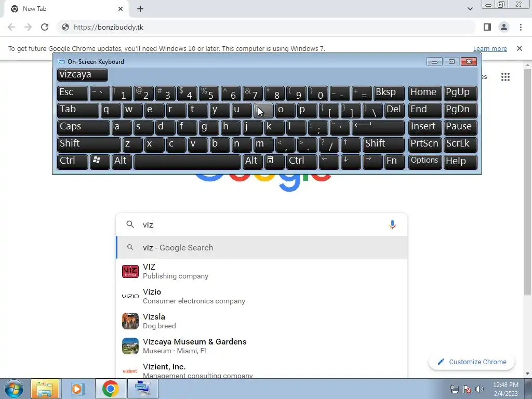Screen dimensions: 532x399
Task: Select the 'viz - Google Search' suggestion
Action: tap(262, 248)
